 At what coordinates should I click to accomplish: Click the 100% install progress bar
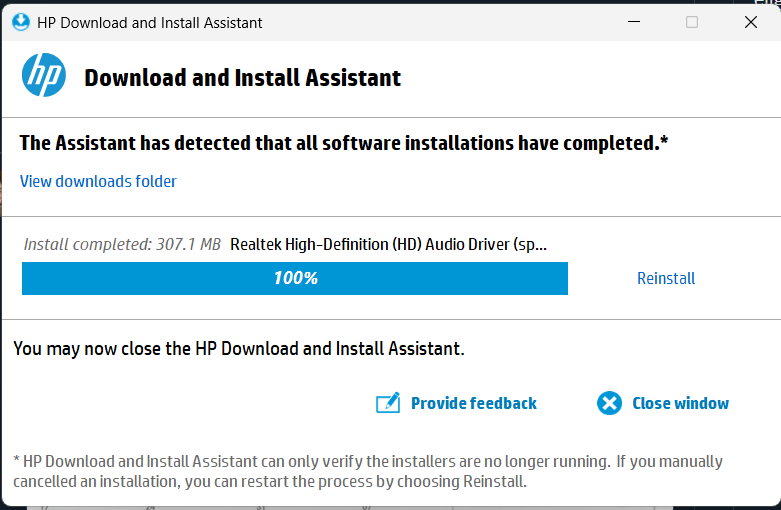(x=295, y=278)
